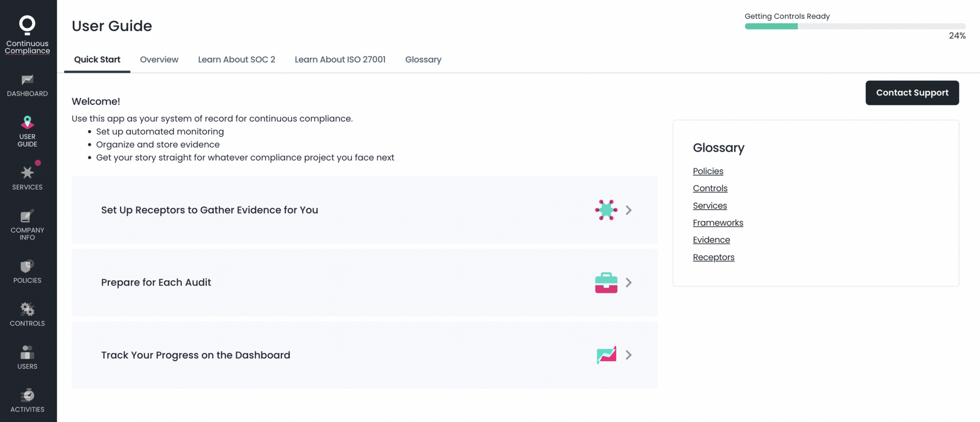Viewport: 980px width, 422px height.
Task: Switch to Learn About ISO 27001 tab
Action: pyautogui.click(x=340, y=59)
